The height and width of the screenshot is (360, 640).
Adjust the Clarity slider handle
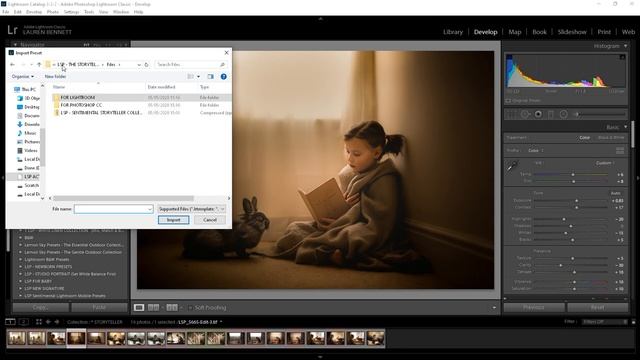[561, 265]
